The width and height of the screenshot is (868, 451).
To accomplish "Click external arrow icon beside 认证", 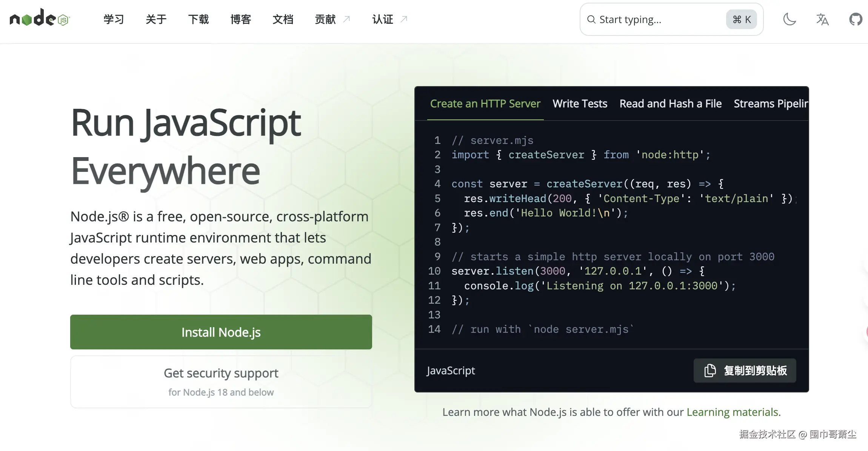I will click(x=404, y=19).
